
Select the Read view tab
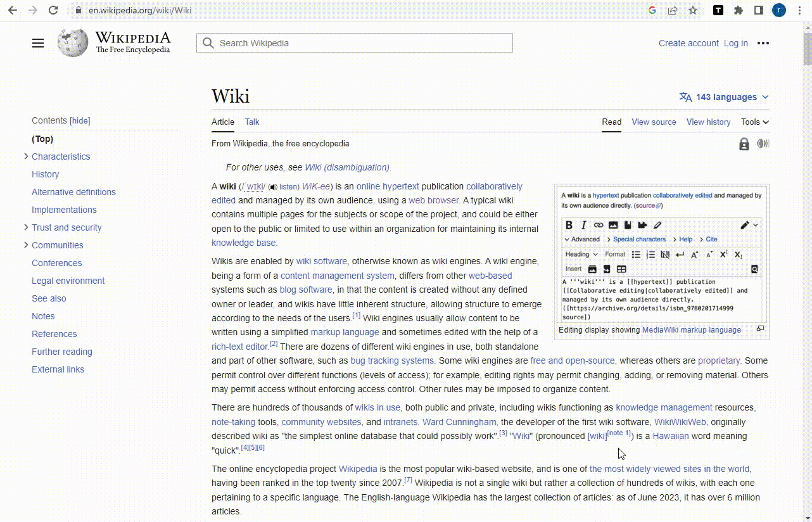point(611,122)
